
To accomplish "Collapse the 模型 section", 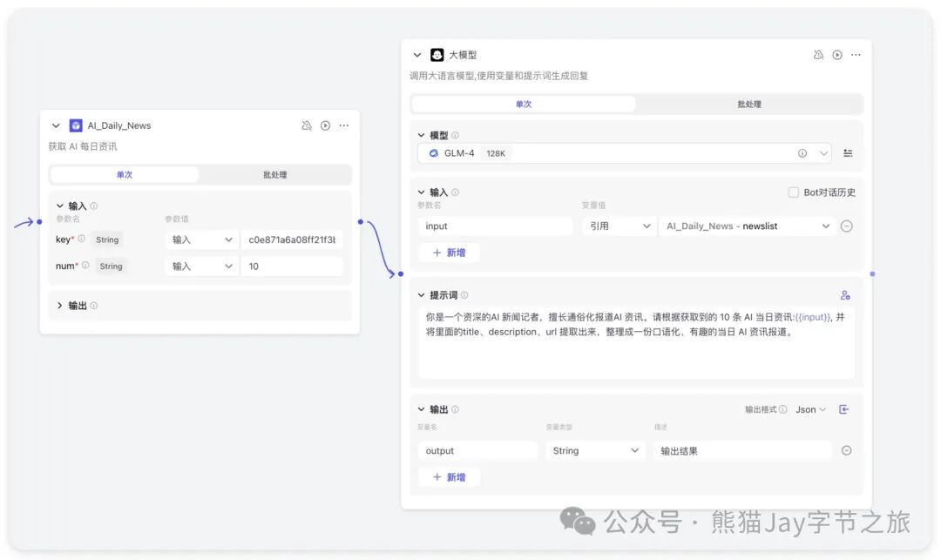I will click(422, 135).
